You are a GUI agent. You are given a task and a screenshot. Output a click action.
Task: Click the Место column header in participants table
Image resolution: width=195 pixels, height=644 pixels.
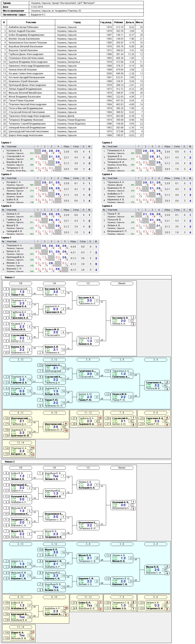pos(139,22)
